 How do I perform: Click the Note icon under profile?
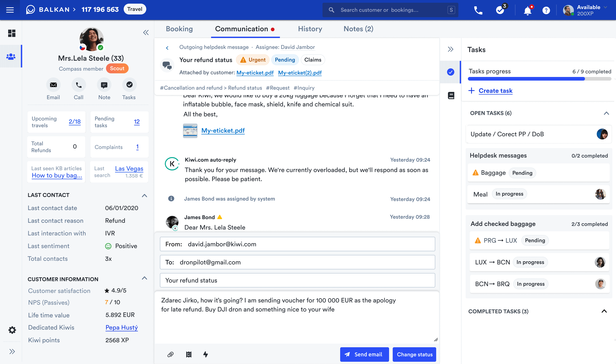(104, 85)
